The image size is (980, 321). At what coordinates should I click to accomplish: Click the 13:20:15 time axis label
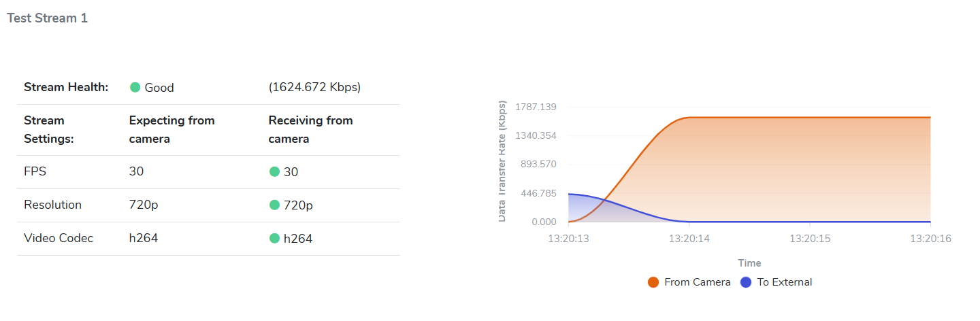point(809,239)
